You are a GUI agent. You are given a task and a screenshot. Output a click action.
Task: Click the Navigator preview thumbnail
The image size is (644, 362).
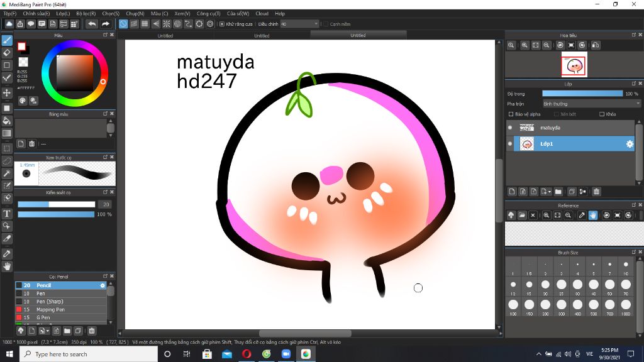[574, 65]
